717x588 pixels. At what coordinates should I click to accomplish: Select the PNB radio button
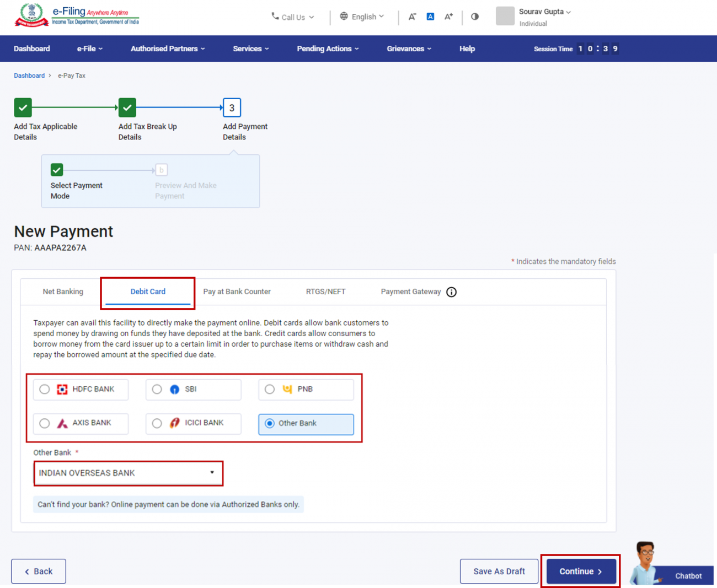[x=270, y=389]
